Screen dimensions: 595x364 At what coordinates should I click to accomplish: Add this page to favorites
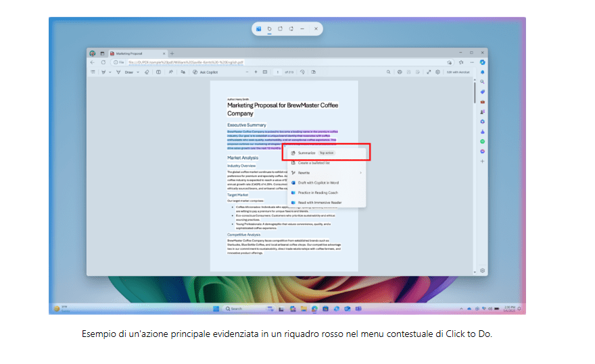tap(449, 62)
